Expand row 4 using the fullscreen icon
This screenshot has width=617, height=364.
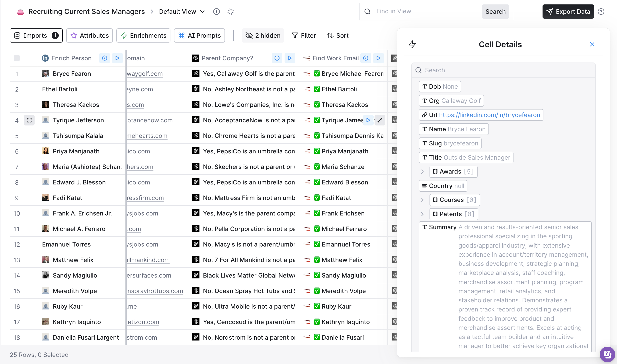tap(29, 120)
